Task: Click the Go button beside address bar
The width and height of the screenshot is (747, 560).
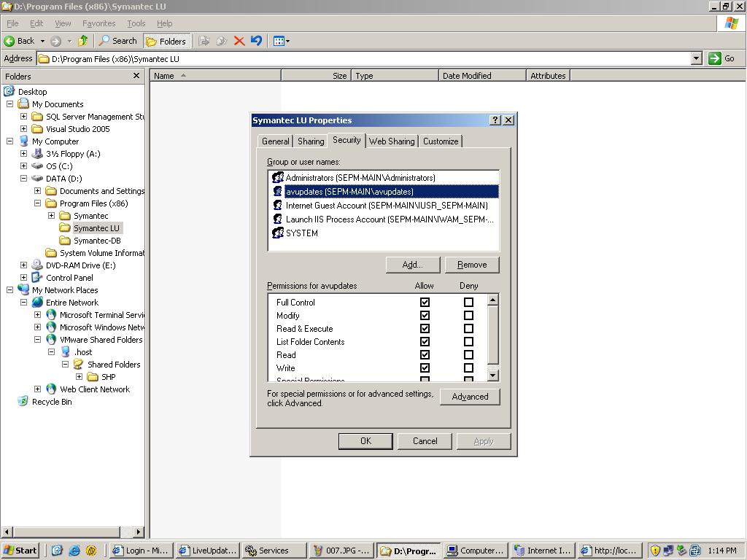Action: tap(722, 58)
